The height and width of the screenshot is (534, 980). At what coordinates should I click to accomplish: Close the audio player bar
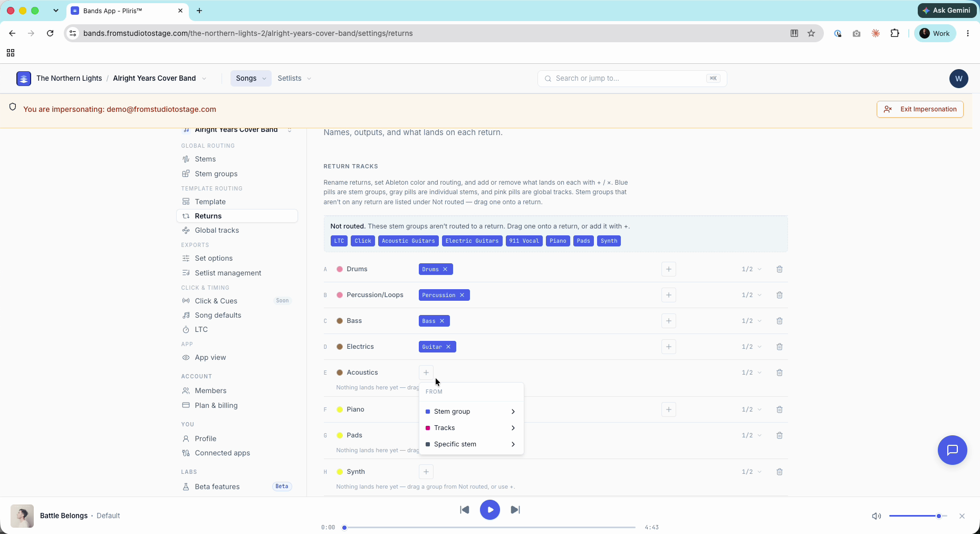point(962,516)
